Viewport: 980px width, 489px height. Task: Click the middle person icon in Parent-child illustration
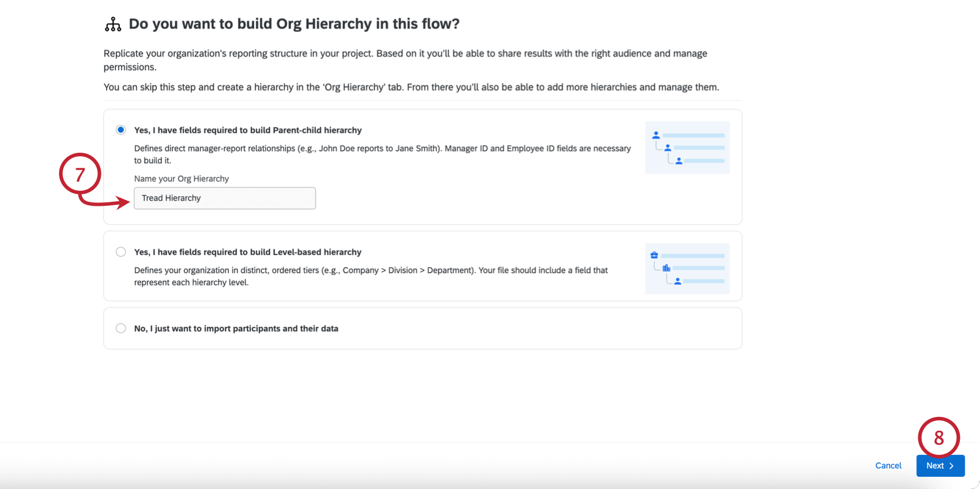(x=668, y=148)
